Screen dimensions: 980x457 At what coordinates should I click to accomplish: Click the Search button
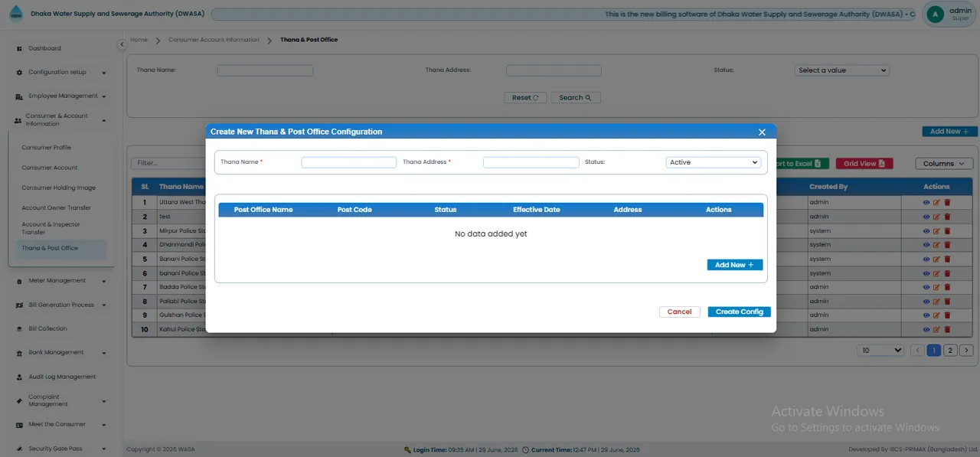[575, 97]
